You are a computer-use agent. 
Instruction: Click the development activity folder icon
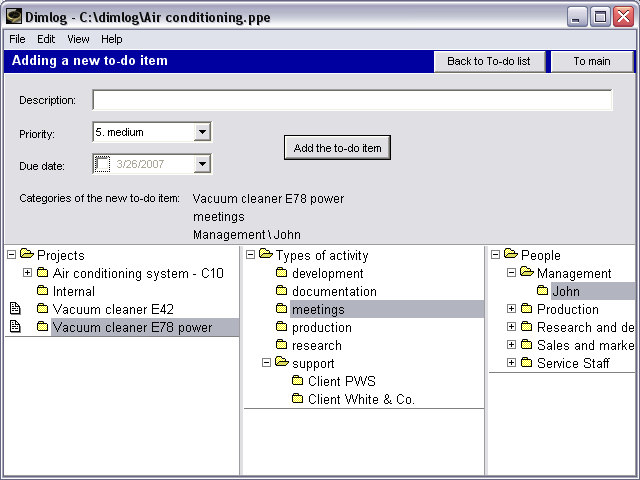281,273
